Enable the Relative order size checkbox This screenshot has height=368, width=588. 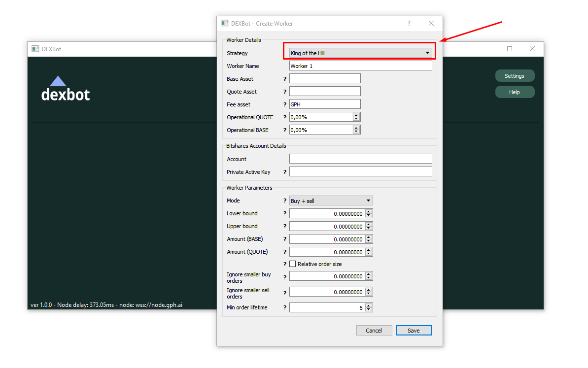point(292,264)
